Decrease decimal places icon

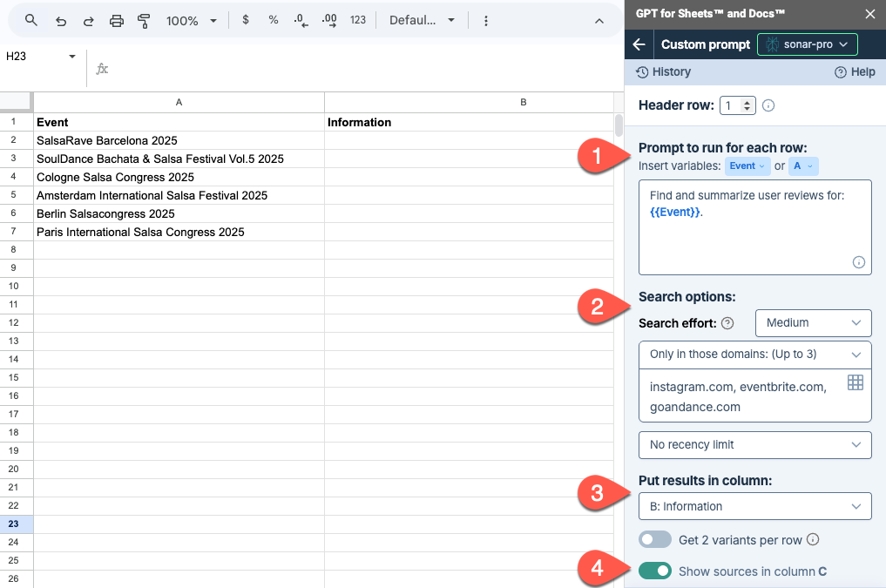pos(301,20)
